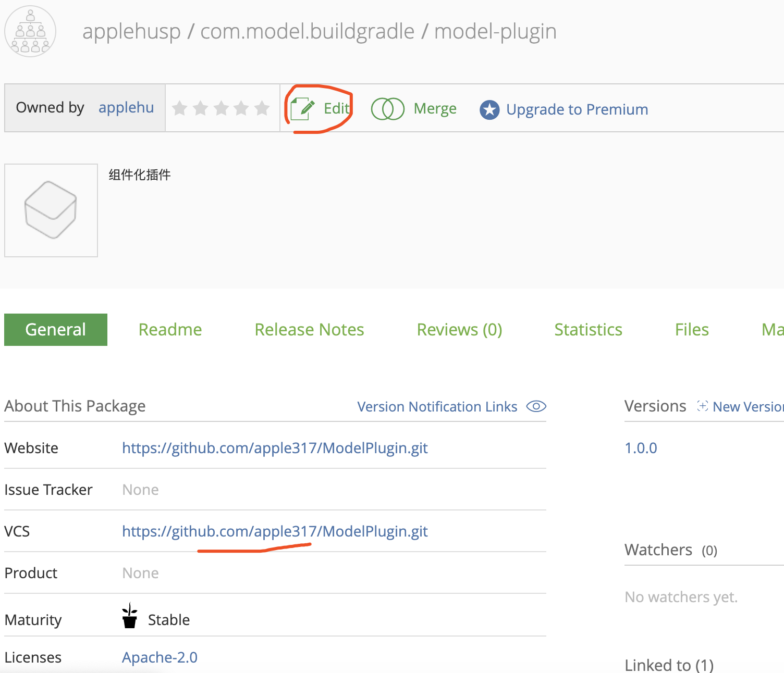Switch to the Readme tab

point(170,330)
